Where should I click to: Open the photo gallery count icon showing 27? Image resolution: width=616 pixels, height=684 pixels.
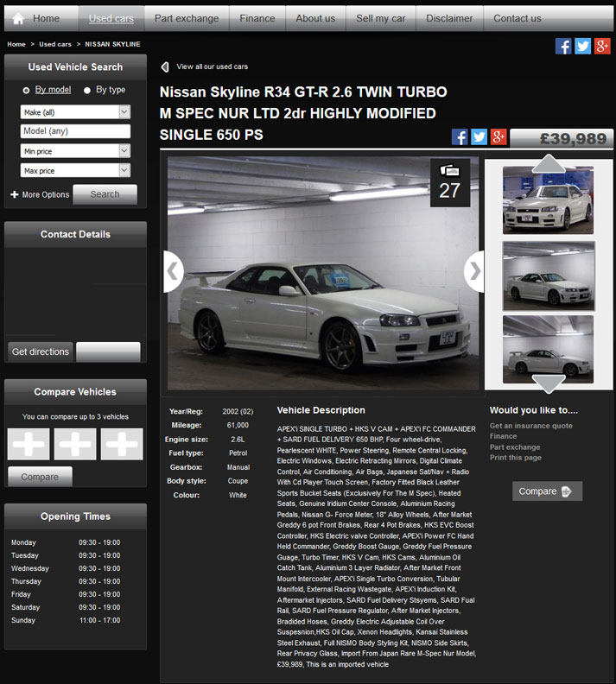click(450, 182)
